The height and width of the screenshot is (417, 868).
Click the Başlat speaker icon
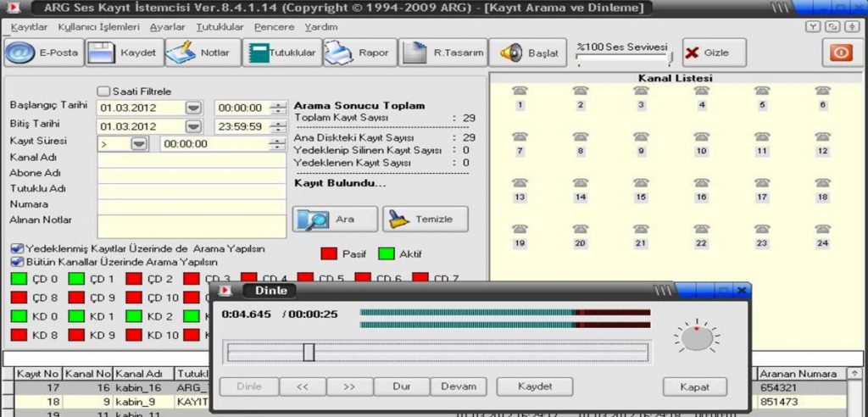click(x=510, y=53)
